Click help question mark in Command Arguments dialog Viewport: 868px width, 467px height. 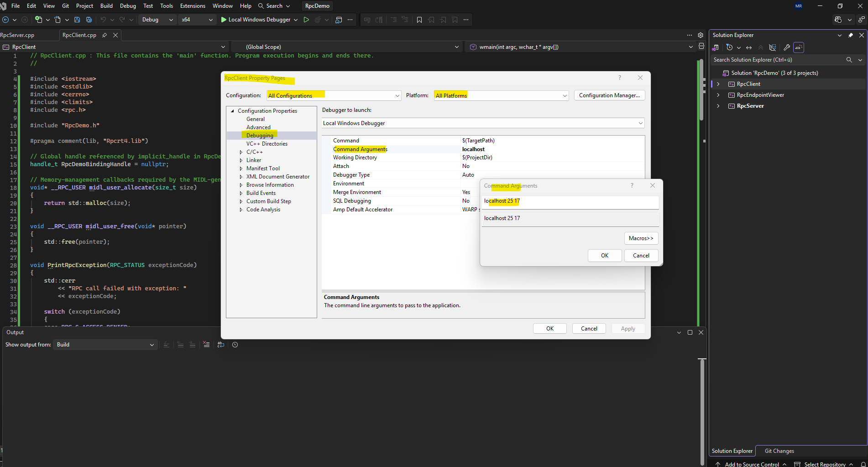coord(632,185)
